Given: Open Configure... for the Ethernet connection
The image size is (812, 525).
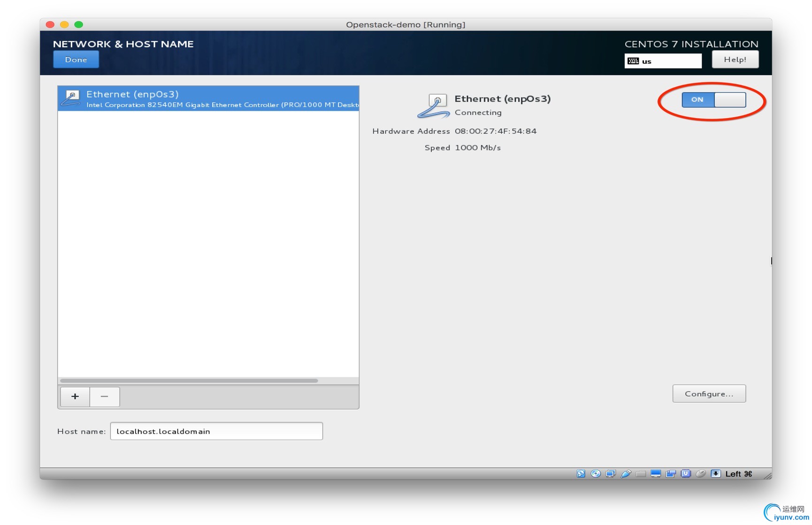Looking at the screenshot, I should click(709, 394).
